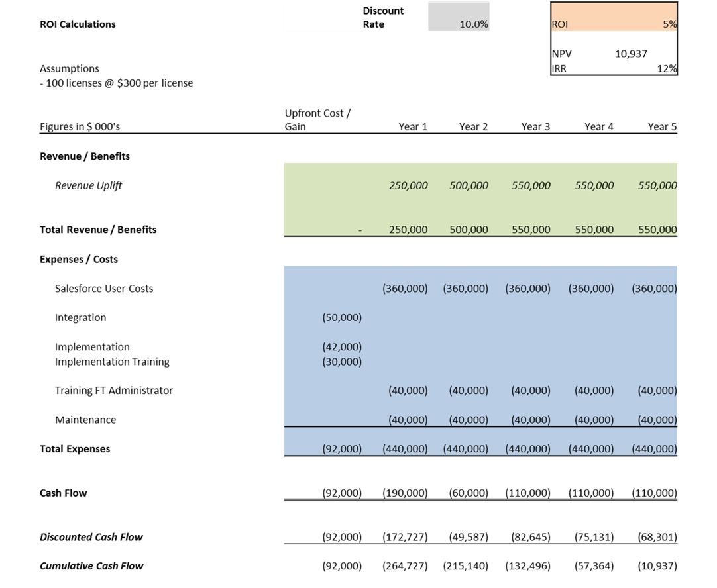Viewport: 717px width, 588px height.
Task: Select Revenue Uplift Year 1 value 250,000
Action: [x=408, y=185]
